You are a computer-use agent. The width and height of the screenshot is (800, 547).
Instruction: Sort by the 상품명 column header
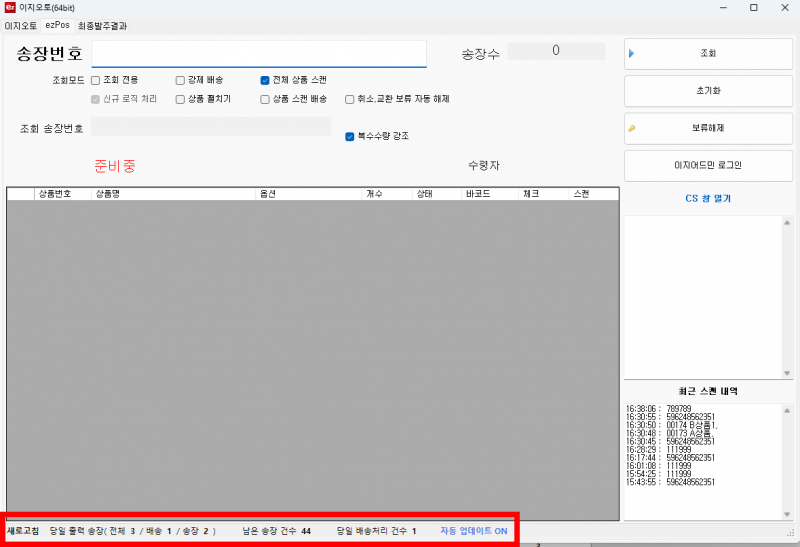pos(173,194)
